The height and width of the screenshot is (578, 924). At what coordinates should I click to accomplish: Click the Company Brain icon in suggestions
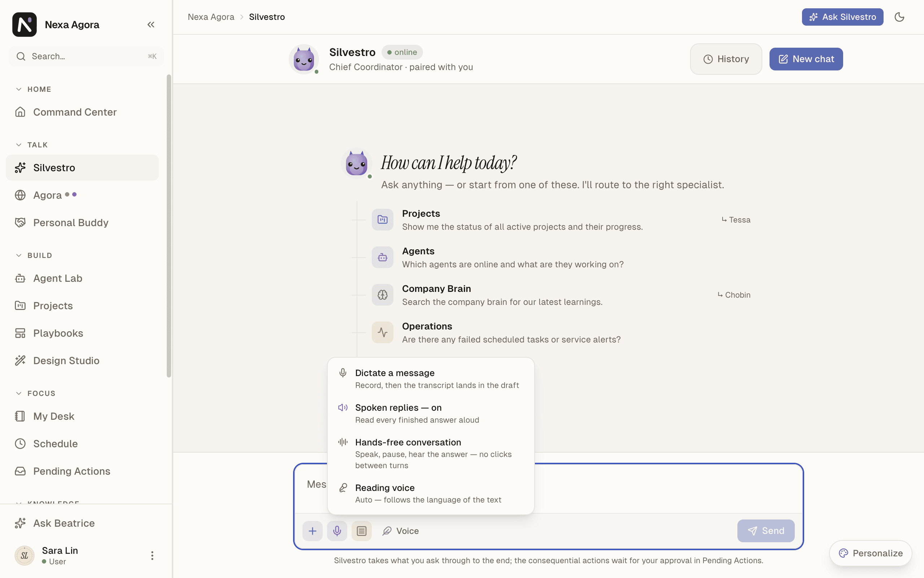click(x=382, y=295)
